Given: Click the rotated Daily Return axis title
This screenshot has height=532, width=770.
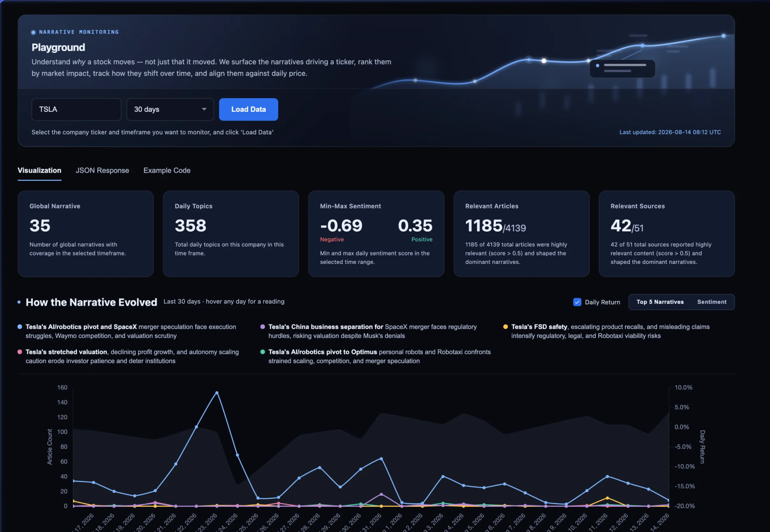Looking at the screenshot, I should click(702, 447).
